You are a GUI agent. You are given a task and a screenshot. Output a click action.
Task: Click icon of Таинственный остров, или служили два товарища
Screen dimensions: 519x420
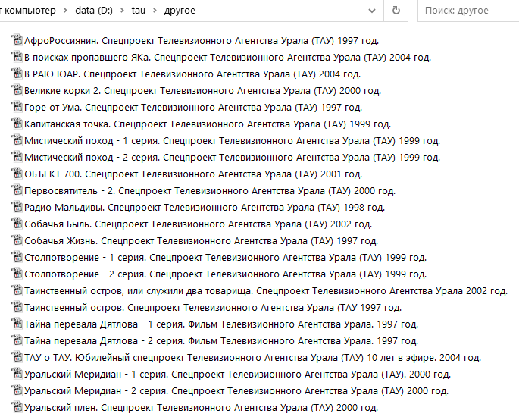17,290
